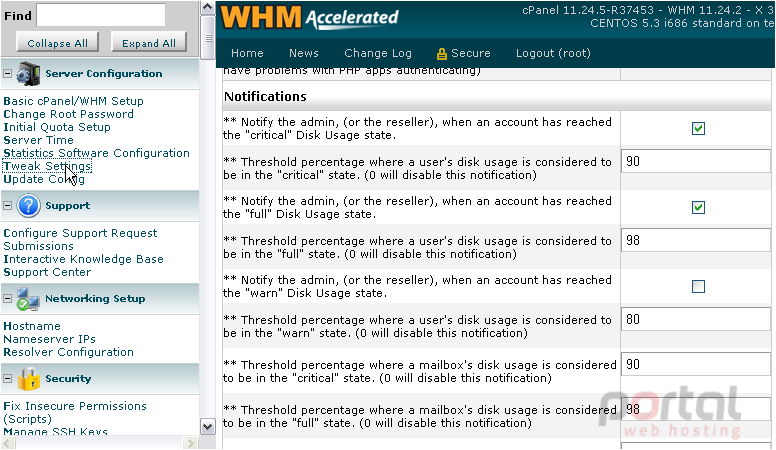Screen dimensions: 776x450
Task: Click the Server Configuration computer icon
Action: [28, 74]
